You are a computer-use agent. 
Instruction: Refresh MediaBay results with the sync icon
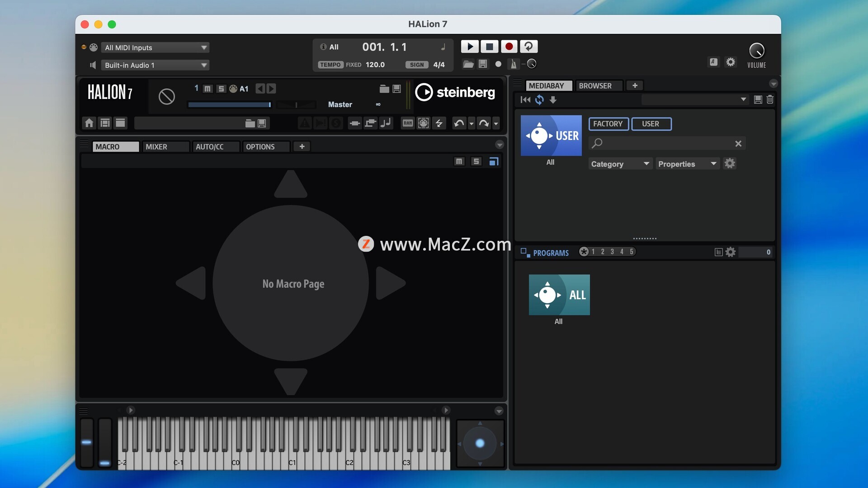click(x=539, y=100)
